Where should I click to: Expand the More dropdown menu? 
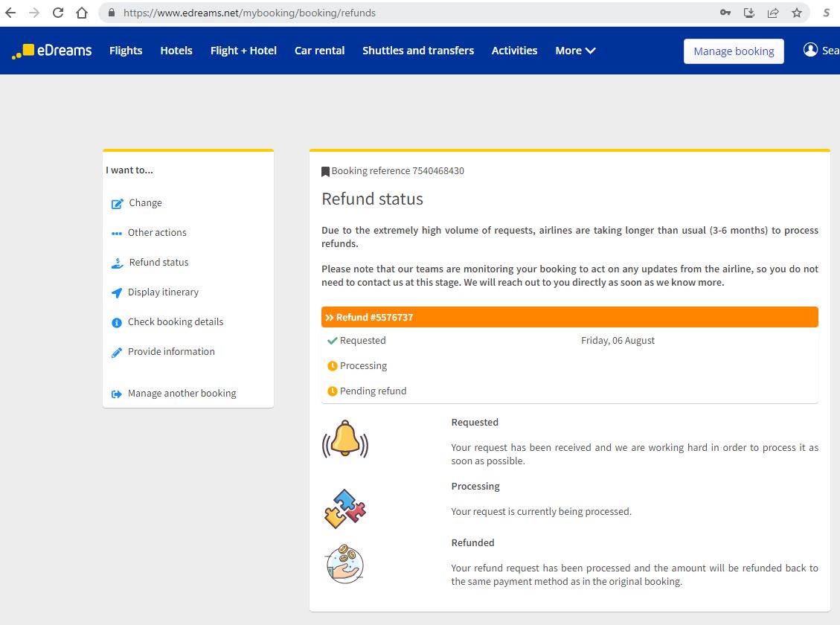click(x=575, y=51)
